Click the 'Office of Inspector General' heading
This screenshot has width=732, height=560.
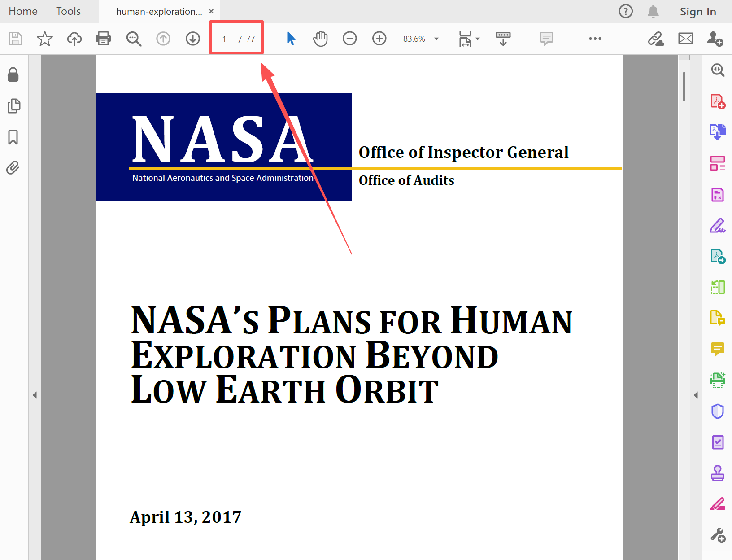pyautogui.click(x=463, y=153)
